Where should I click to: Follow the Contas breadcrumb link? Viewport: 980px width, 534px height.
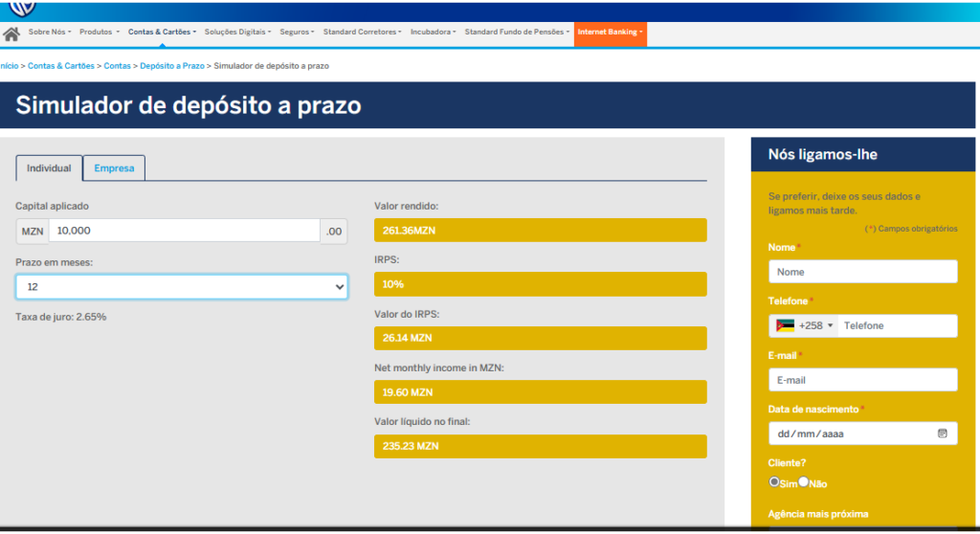(x=117, y=66)
